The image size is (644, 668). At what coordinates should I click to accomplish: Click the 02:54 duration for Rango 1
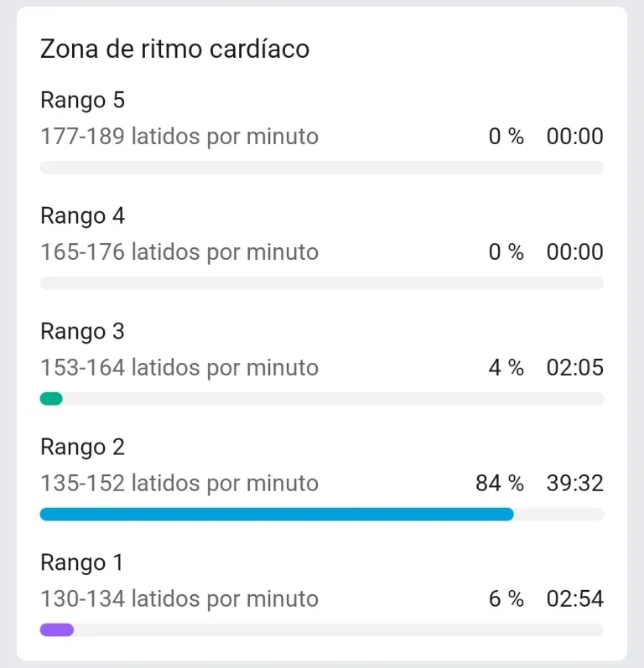click(575, 599)
